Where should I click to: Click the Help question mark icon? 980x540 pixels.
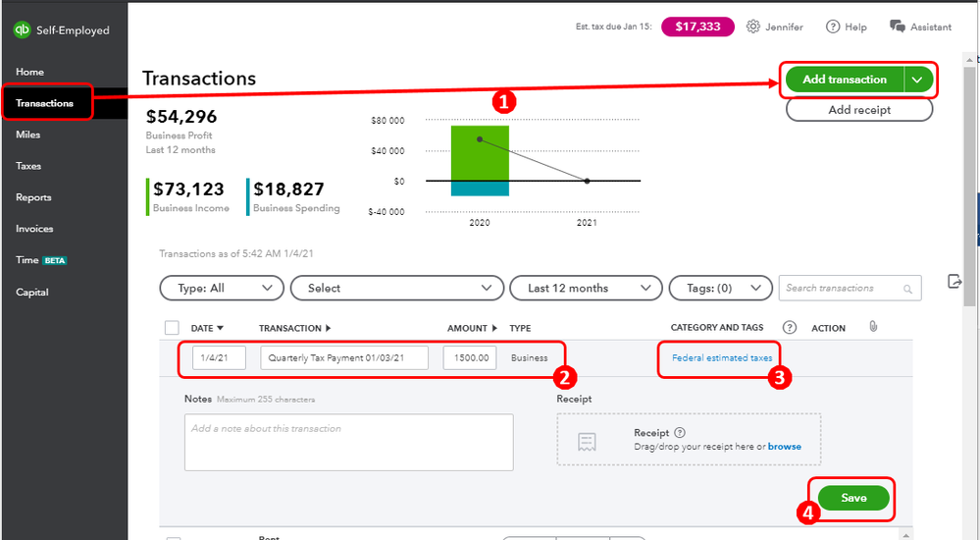pyautogui.click(x=833, y=27)
